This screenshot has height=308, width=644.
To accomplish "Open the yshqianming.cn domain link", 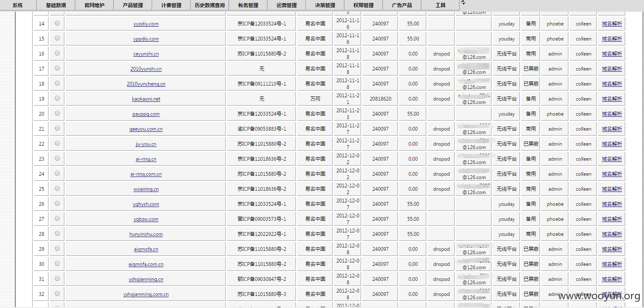I will (x=146, y=279).
